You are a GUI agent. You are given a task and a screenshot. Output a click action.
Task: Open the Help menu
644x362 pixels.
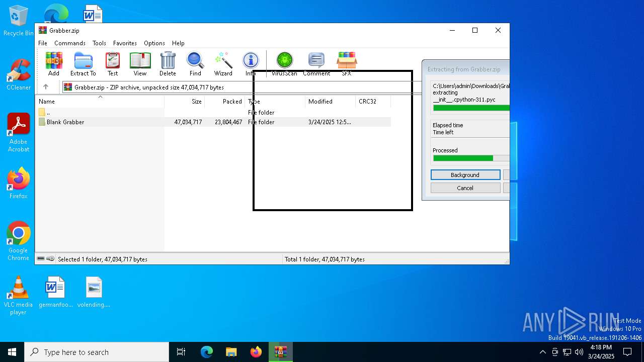pyautogui.click(x=178, y=43)
